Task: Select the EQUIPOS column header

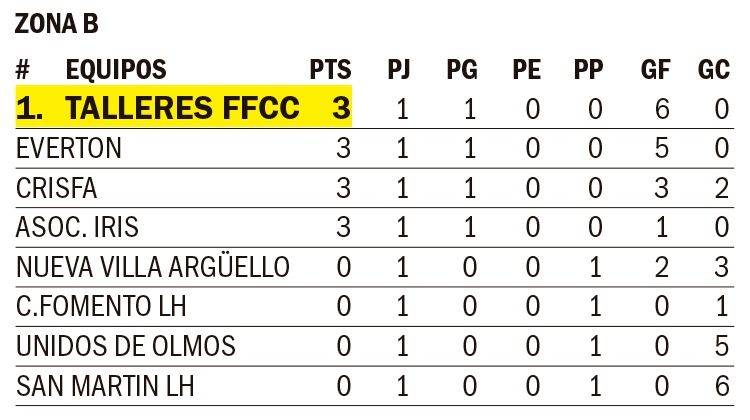Action: (116, 70)
